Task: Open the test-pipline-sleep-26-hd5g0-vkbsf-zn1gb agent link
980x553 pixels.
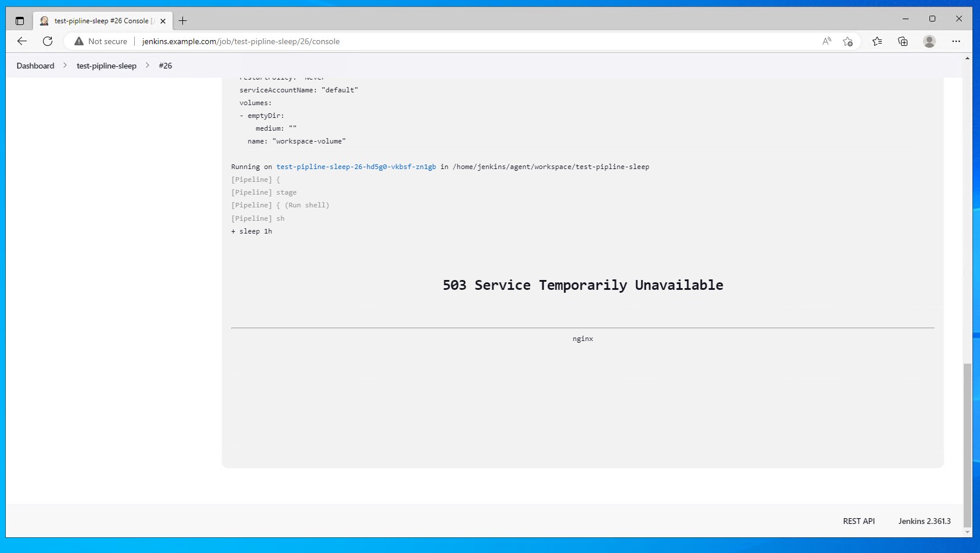Action: coord(356,167)
